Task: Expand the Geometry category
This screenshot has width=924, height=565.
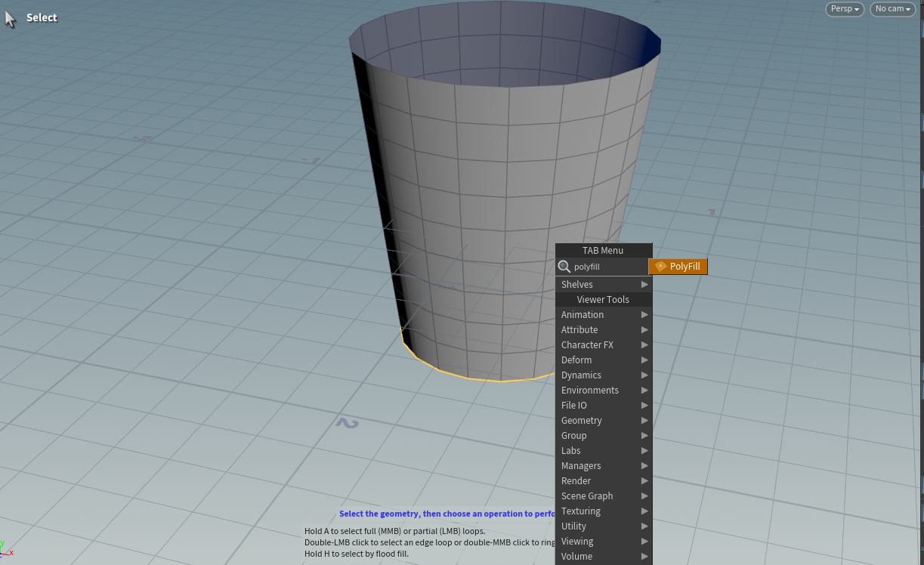Action: click(x=603, y=420)
